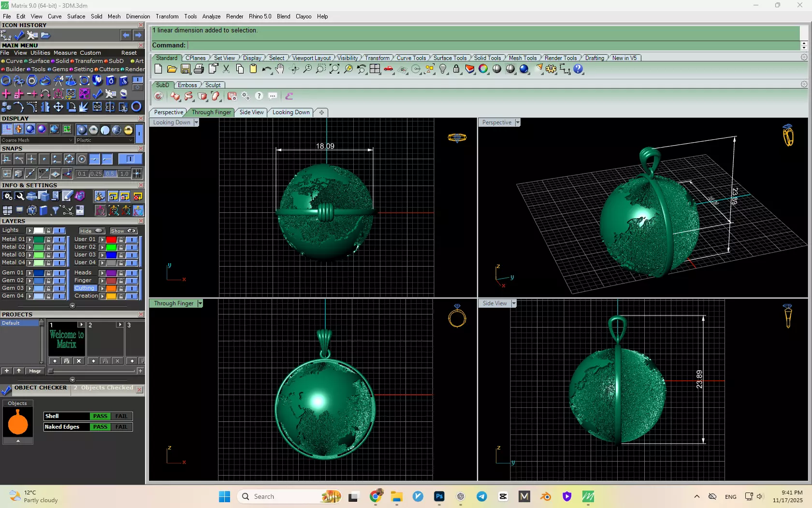Click the Print icon in Standard toolbar
812x508 pixels.
199,69
